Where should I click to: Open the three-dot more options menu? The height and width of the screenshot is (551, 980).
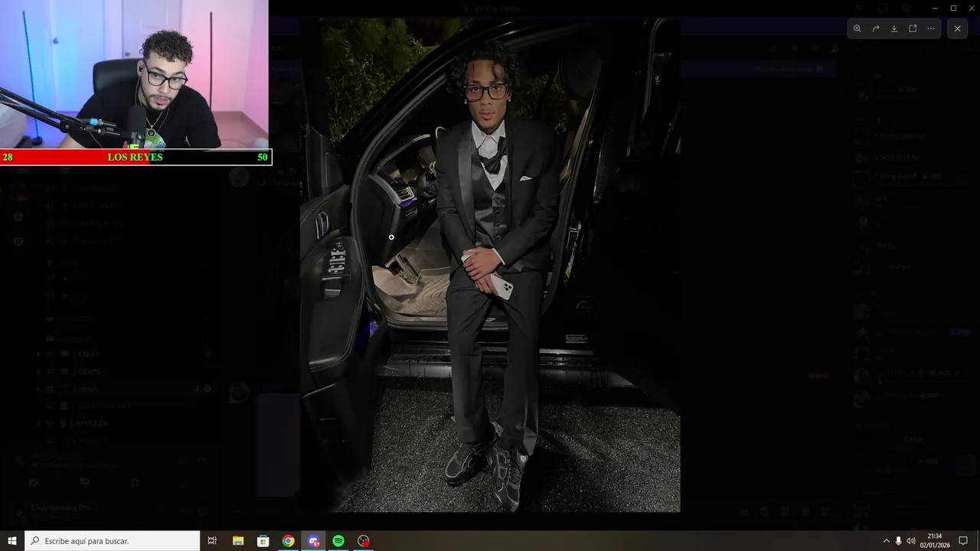click(x=931, y=28)
